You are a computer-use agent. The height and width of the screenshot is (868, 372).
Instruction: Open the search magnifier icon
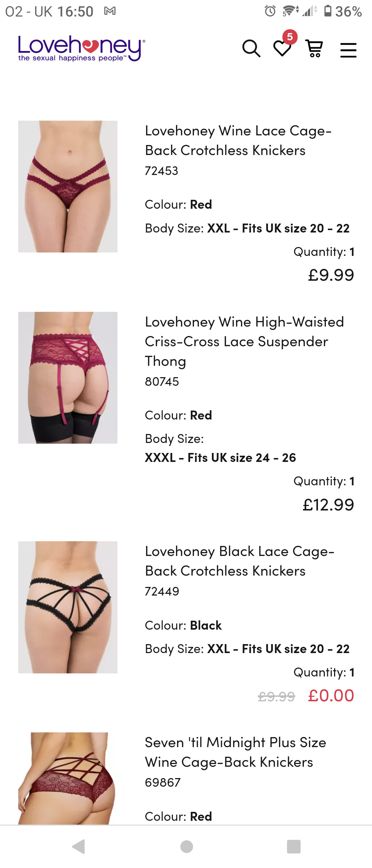point(251,49)
